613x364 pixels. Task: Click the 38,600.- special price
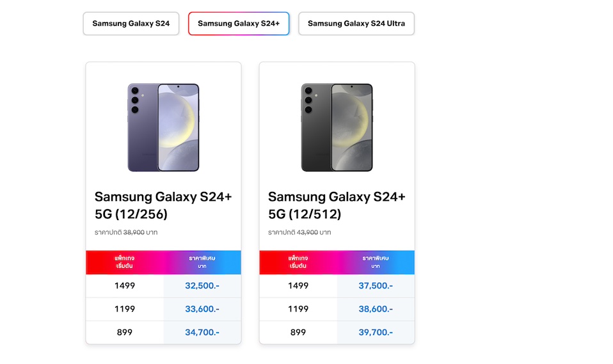(x=376, y=309)
